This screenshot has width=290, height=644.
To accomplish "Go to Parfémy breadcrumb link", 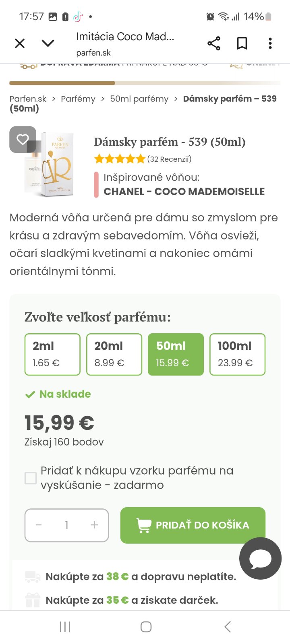I will click(78, 99).
